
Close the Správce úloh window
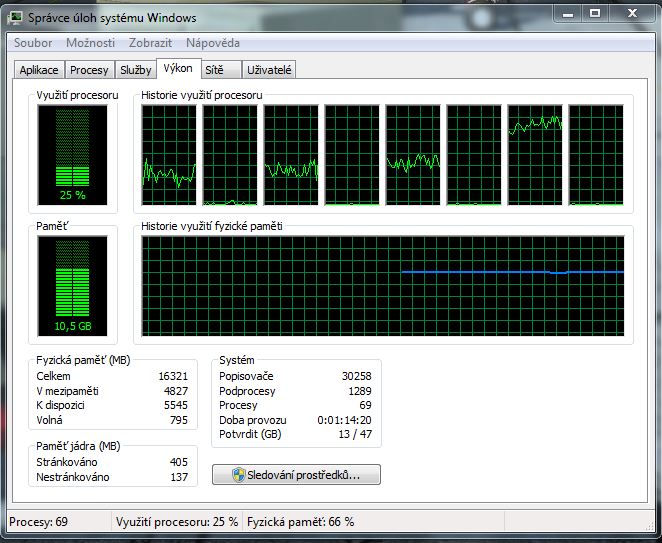point(632,14)
